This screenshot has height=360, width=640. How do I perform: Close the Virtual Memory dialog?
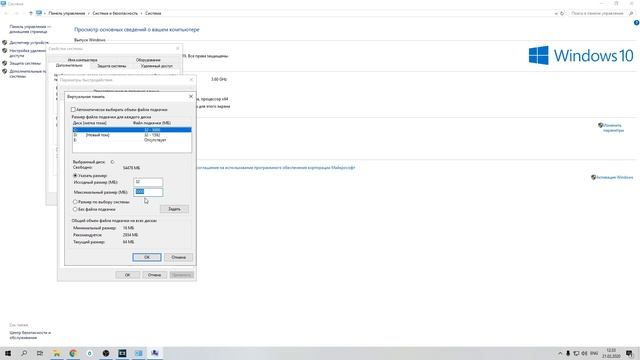pyautogui.click(x=191, y=96)
